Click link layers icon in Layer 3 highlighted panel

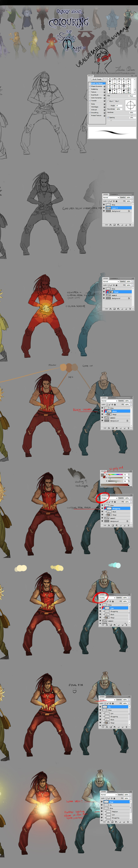[107, 225]
